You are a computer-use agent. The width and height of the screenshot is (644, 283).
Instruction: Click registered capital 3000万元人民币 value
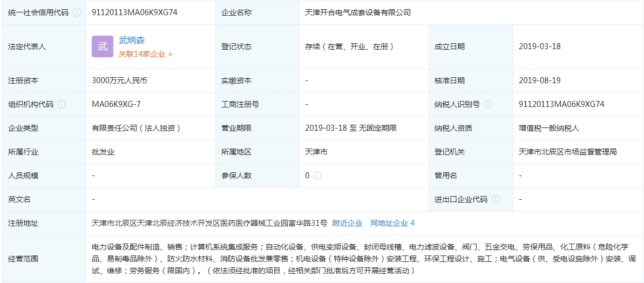point(119,80)
